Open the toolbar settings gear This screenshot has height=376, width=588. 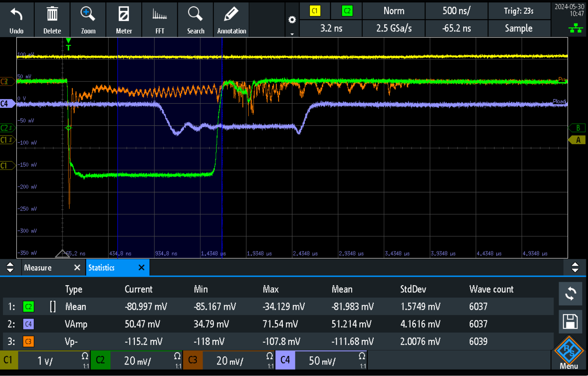pyautogui.click(x=292, y=20)
